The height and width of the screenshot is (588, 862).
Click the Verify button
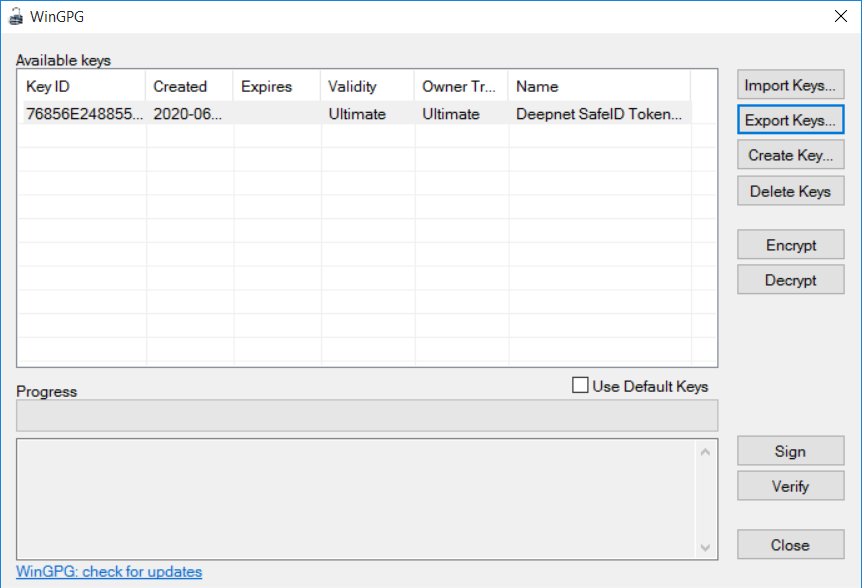point(790,486)
